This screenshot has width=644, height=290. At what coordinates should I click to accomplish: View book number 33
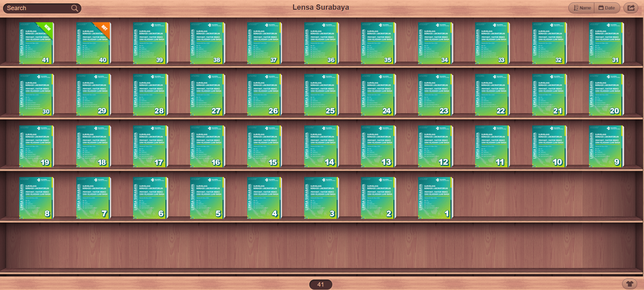(492, 43)
